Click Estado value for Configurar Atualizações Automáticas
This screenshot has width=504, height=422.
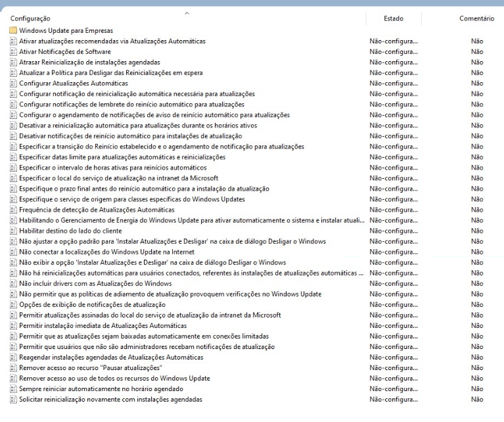394,83
